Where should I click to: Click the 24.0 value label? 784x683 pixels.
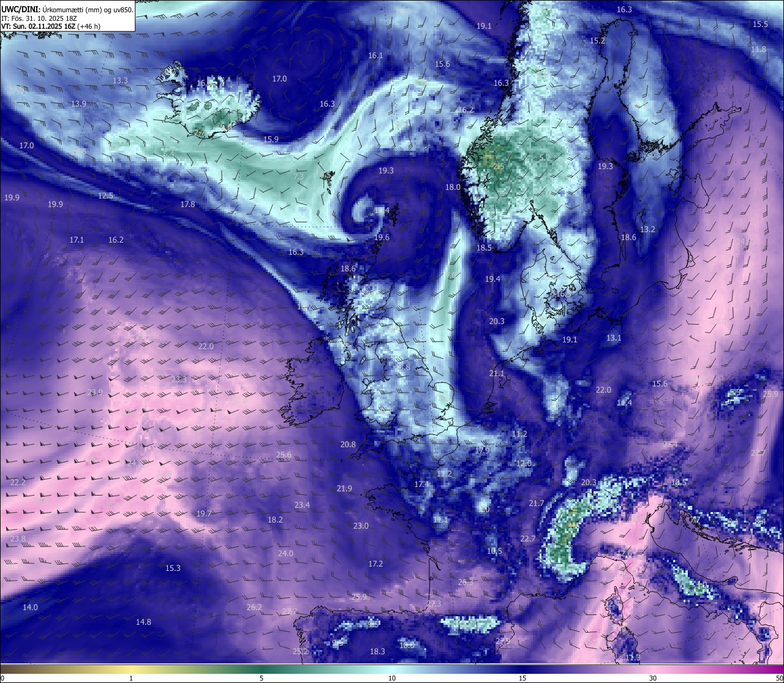pos(285,553)
